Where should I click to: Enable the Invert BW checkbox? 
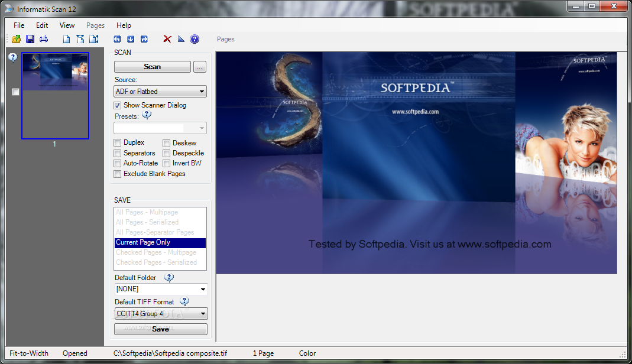coord(167,163)
